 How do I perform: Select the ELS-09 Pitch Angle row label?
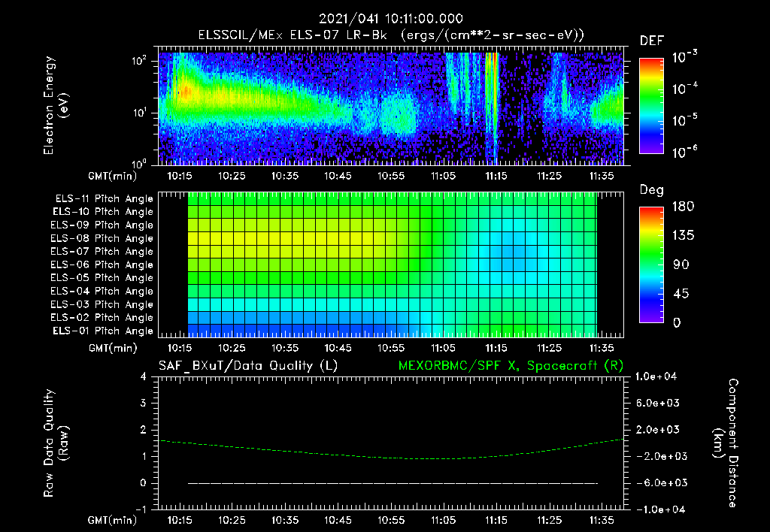(102, 225)
